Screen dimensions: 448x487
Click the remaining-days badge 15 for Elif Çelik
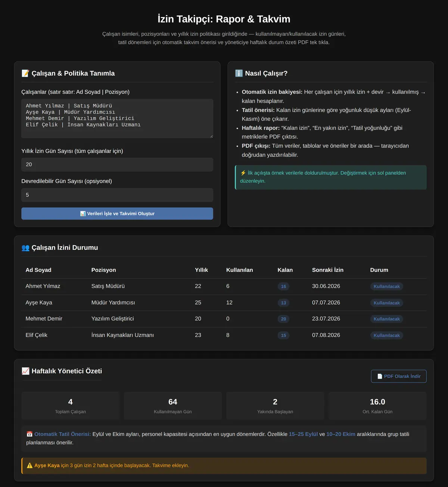[283, 335]
